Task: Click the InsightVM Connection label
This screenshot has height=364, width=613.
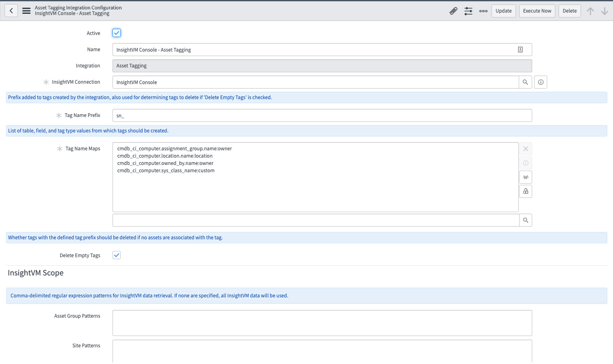Action: [x=76, y=82]
